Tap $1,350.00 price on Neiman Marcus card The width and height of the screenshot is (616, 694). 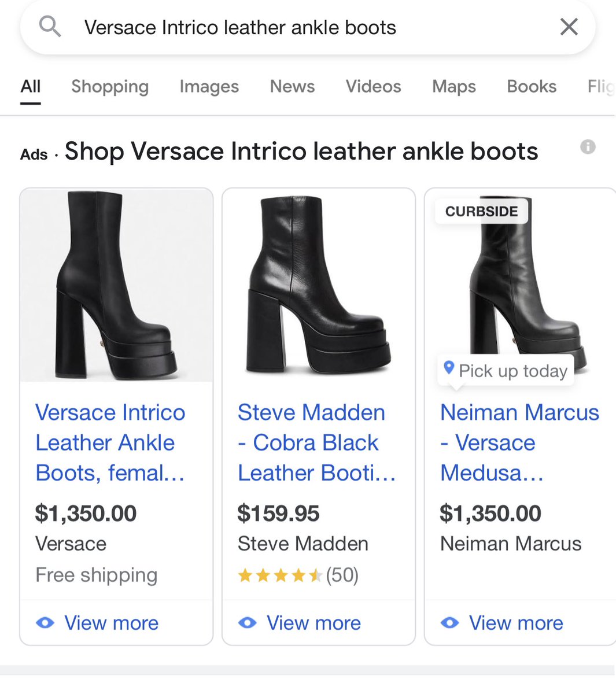[490, 514]
